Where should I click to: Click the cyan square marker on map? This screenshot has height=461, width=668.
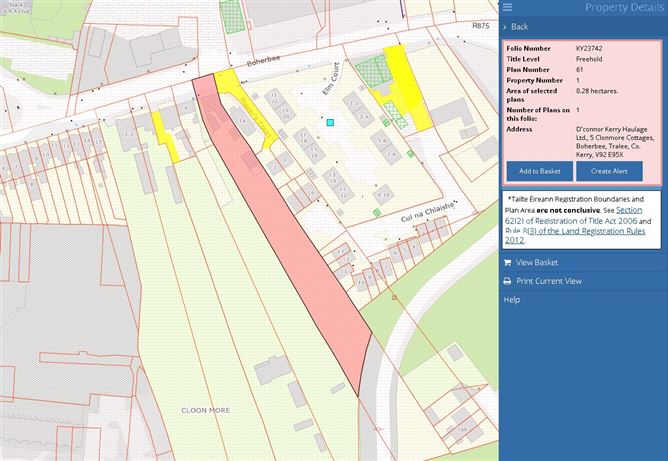click(x=330, y=123)
